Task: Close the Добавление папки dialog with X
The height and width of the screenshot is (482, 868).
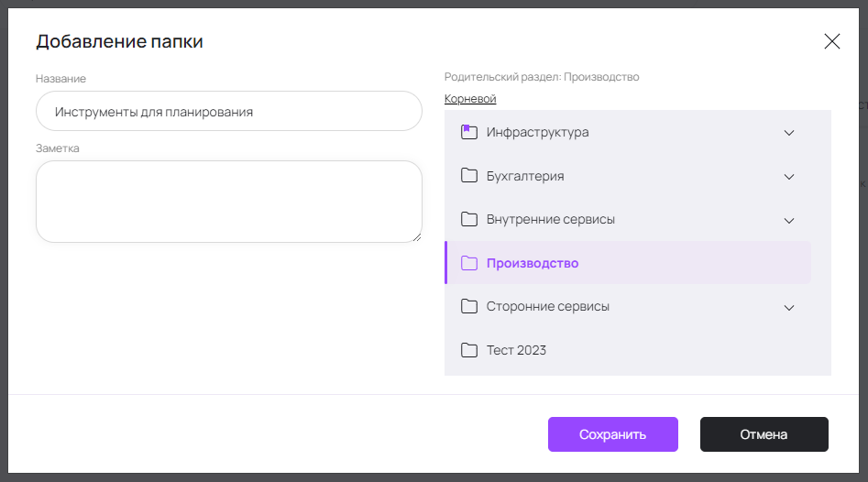Action: [831, 41]
